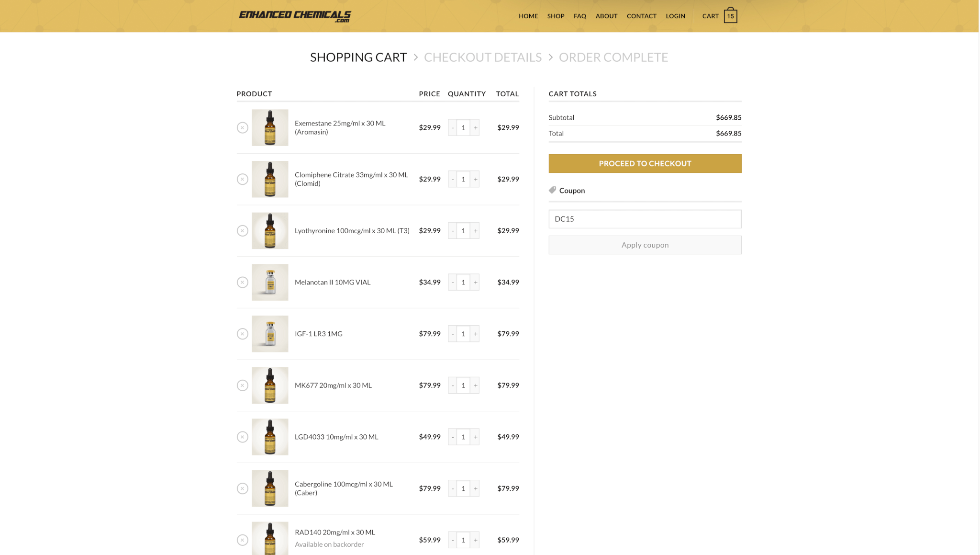Open the MK677 product thumbnail
Screen dimensions: 980x555
point(270,385)
